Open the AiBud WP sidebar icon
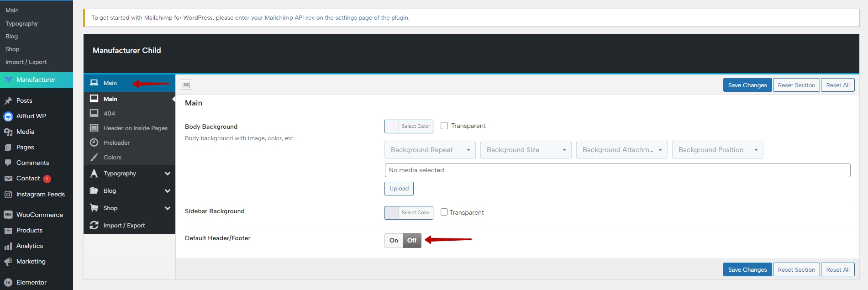This screenshot has height=290, width=868. [8, 116]
